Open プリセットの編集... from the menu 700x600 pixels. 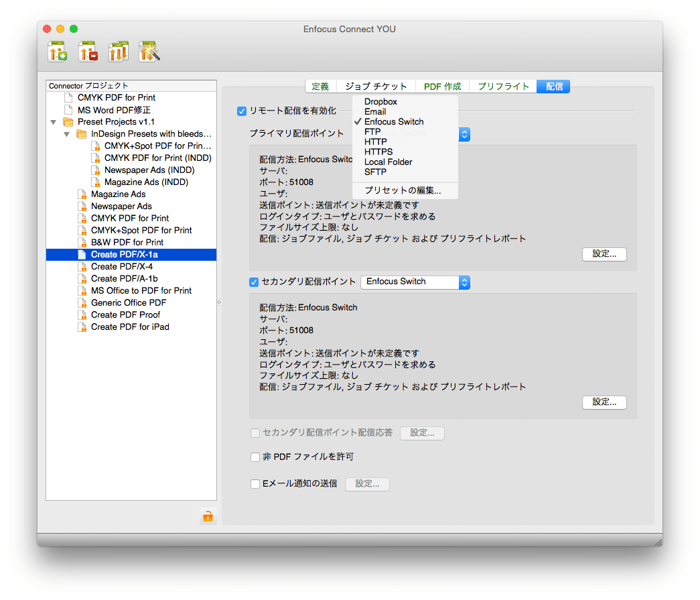pos(405,191)
